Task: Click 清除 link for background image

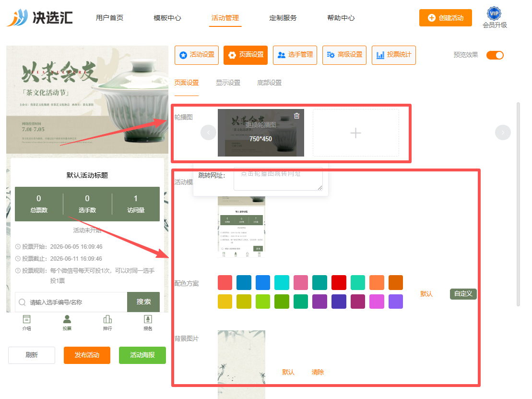Action: coord(318,372)
